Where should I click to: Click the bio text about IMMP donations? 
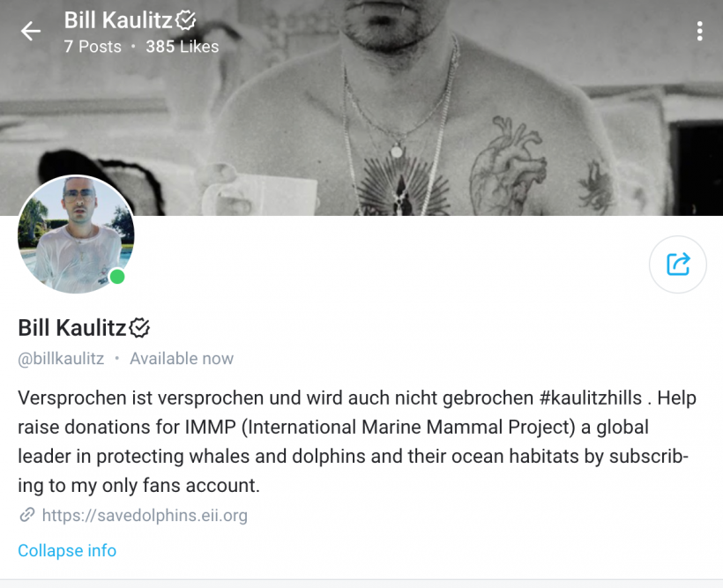pyautogui.click(x=357, y=442)
